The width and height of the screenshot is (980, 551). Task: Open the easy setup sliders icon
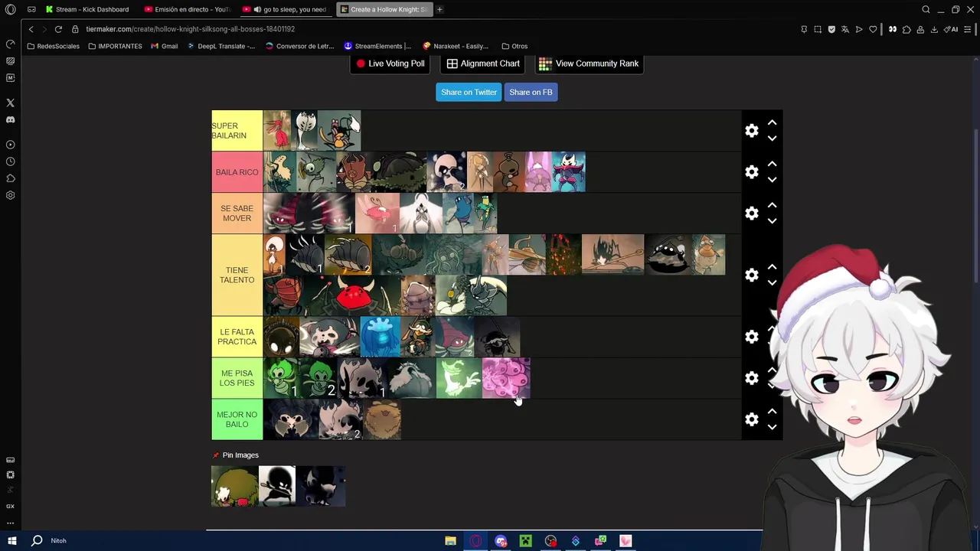[969, 29]
